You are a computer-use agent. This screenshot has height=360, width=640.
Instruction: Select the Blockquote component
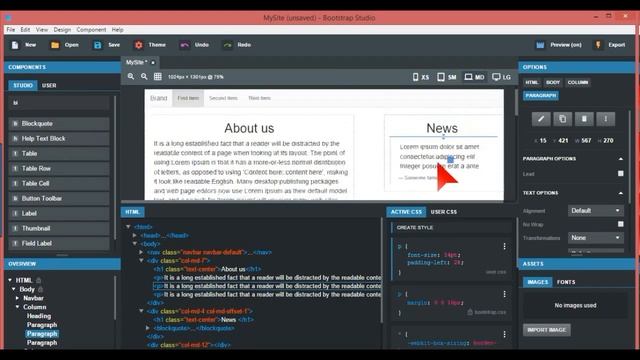59,124
